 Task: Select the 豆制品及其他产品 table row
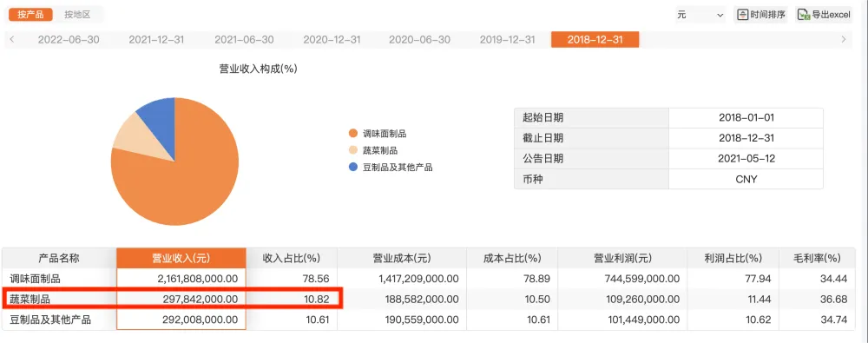428,320
